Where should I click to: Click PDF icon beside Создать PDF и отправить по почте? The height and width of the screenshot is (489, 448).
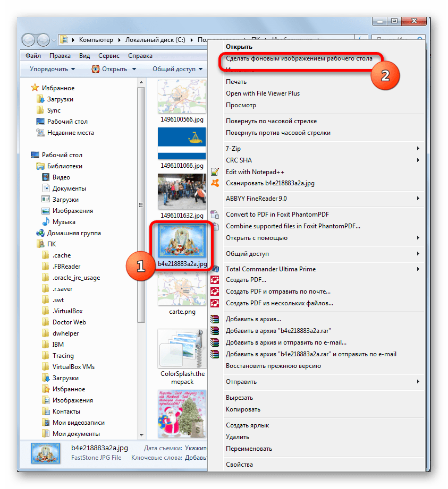[x=215, y=291]
